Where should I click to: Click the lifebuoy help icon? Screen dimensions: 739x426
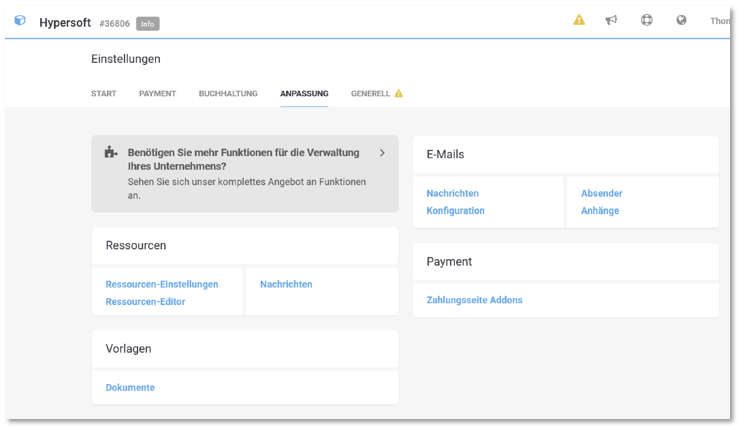pos(647,20)
